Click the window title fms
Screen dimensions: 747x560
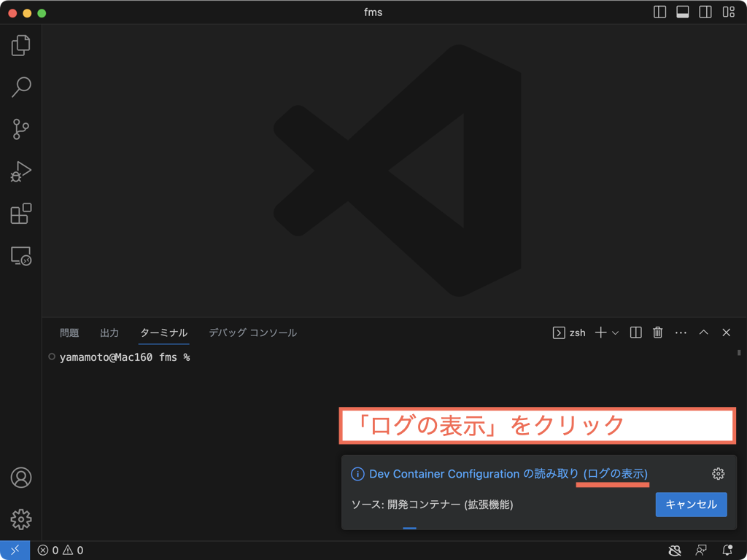click(x=373, y=12)
